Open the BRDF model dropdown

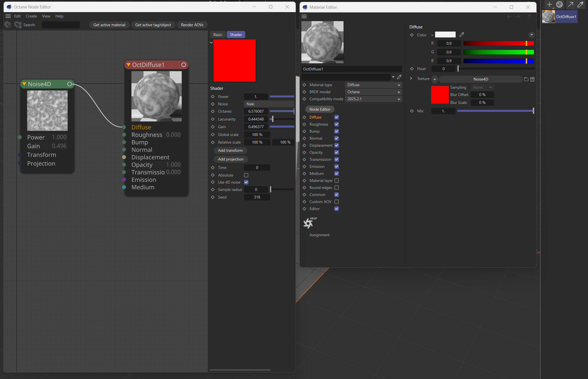click(373, 92)
